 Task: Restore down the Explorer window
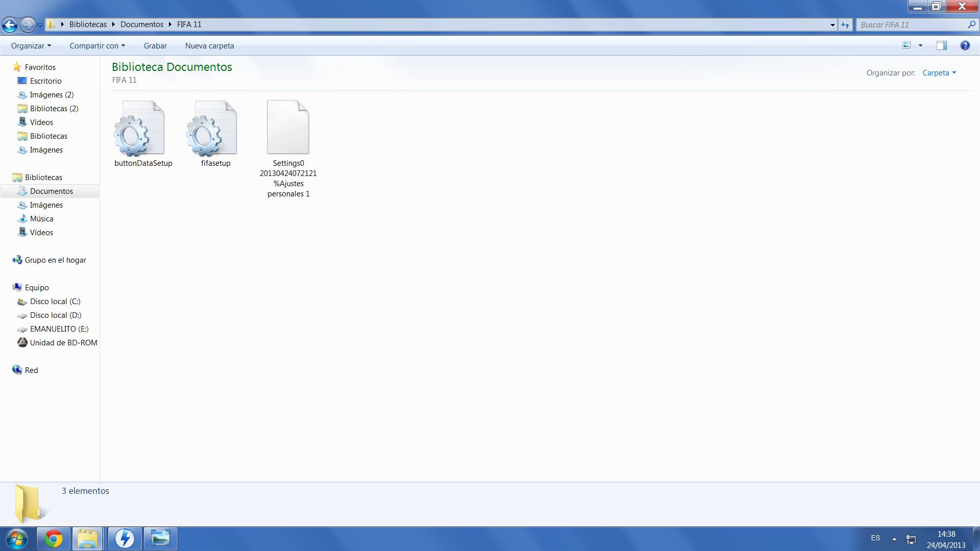pyautogui.click(x=936, y=6)
